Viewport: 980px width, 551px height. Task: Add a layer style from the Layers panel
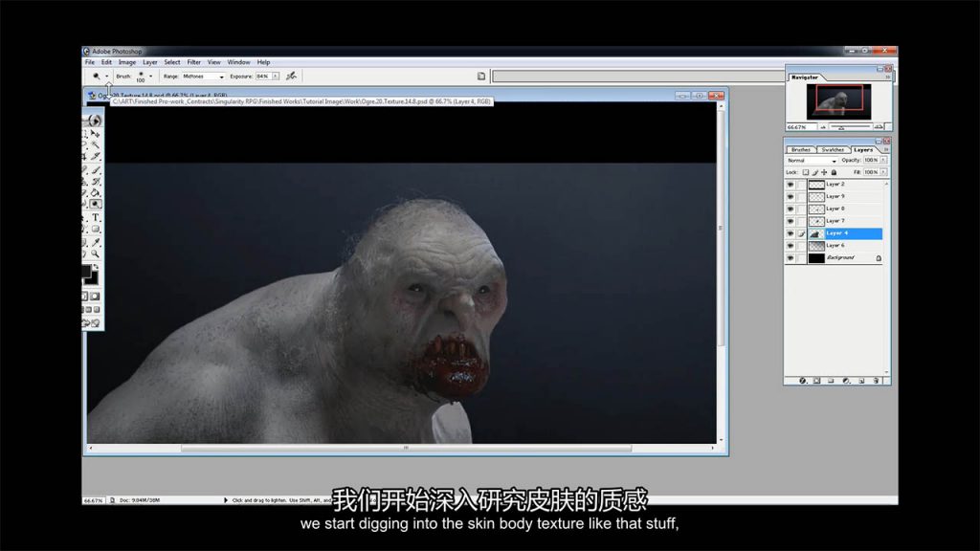pyautogui.click(x=803, y=381)
